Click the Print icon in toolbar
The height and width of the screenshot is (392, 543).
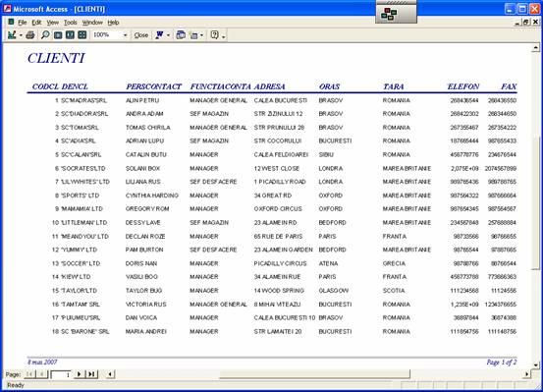(x=30, y=35)
